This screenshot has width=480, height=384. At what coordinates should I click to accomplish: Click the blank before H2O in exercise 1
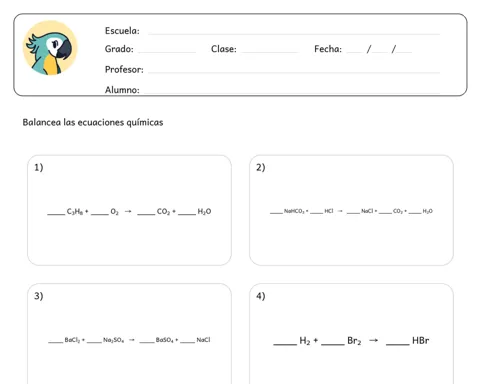(x=187, y=214)
